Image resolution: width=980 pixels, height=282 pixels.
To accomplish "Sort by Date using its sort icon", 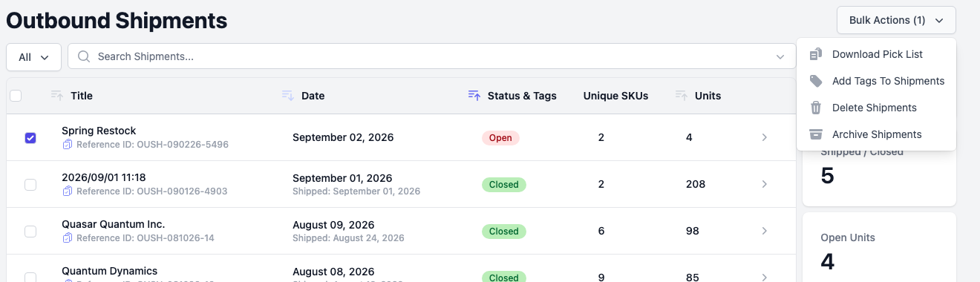I will point(288,95).
